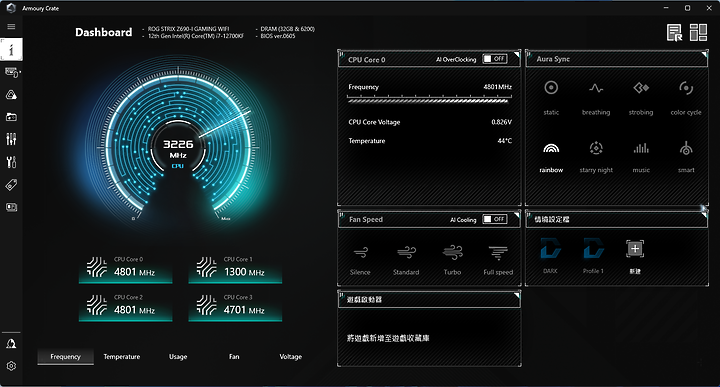Open the Game Library icon in sidebar

[x=11, y=117]
